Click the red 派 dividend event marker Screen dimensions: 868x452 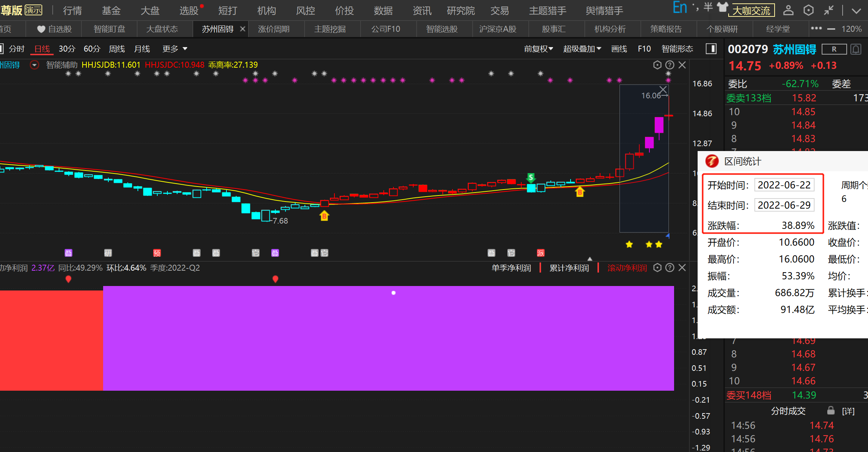coord(541,253)
